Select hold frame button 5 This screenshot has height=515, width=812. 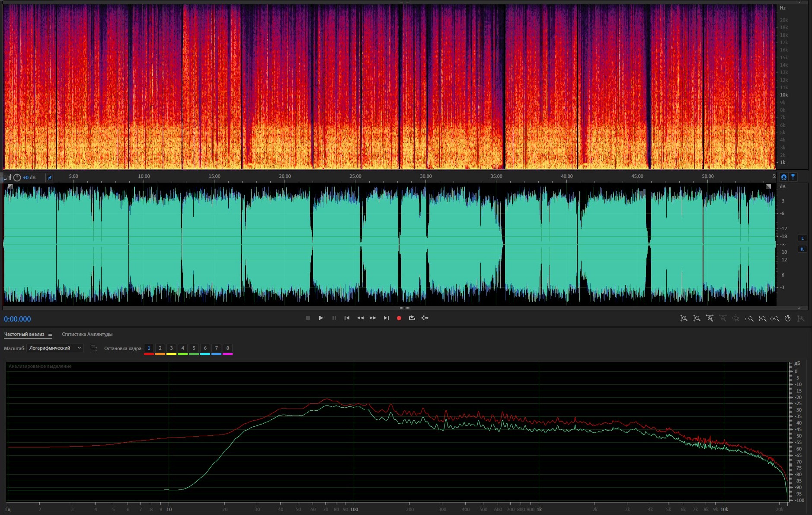click(x=194, y=348)
